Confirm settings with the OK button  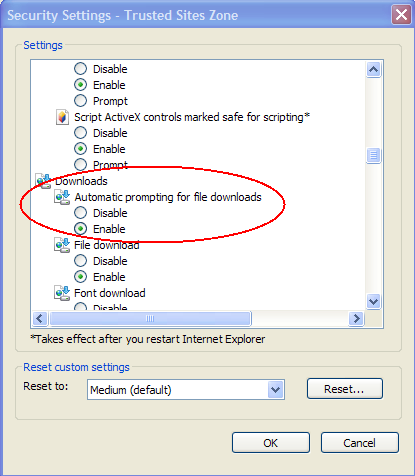click(271, 443)
